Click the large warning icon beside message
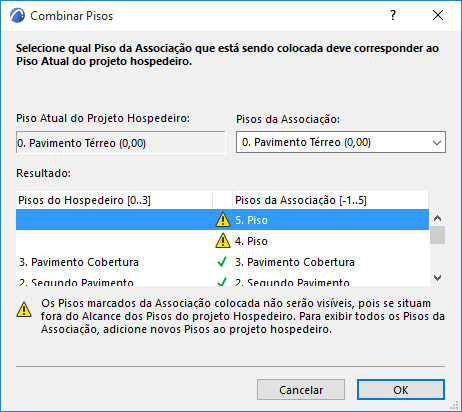 [x=24, y=310]
